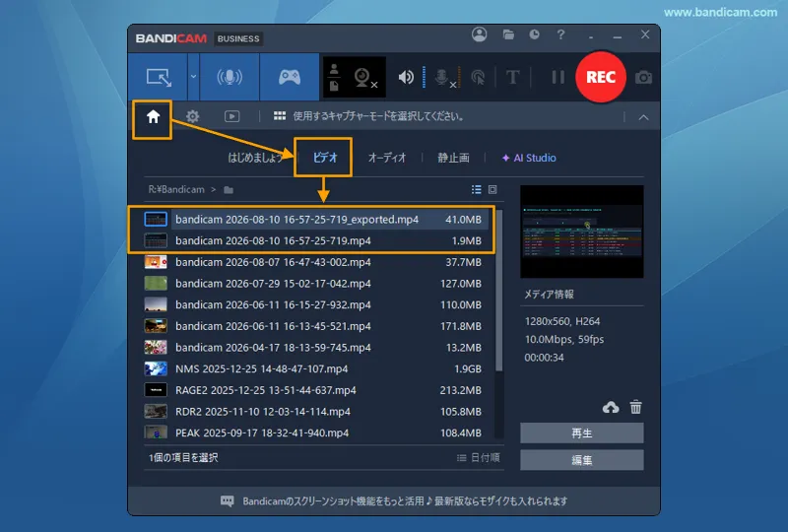Open the video playback tab icon
This screenshot has height=532, width=788.
pos(231,116)
